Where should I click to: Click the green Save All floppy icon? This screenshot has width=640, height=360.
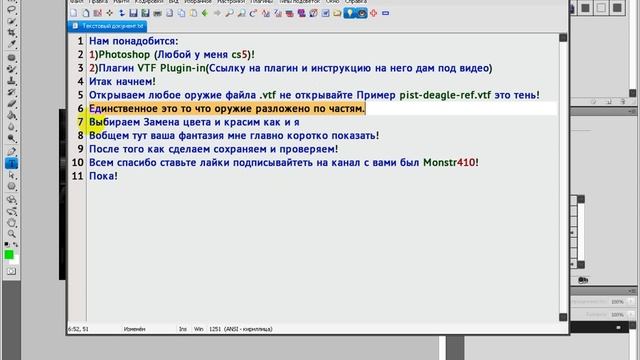tap(145, 13)
